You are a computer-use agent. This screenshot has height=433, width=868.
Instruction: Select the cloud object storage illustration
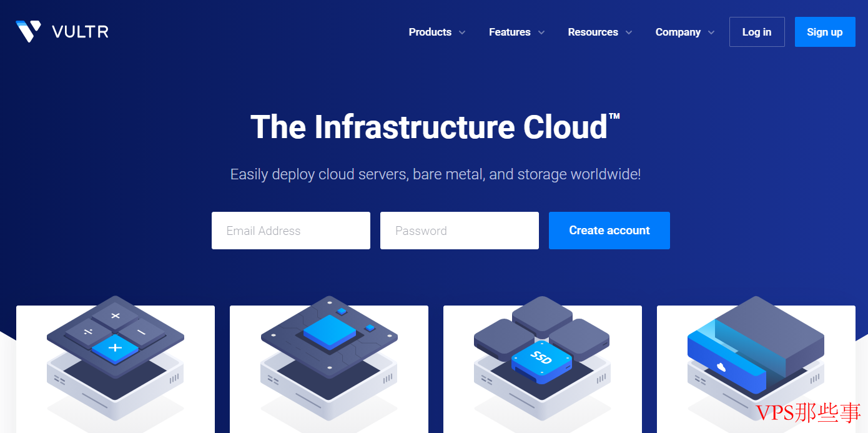[756, 357]
